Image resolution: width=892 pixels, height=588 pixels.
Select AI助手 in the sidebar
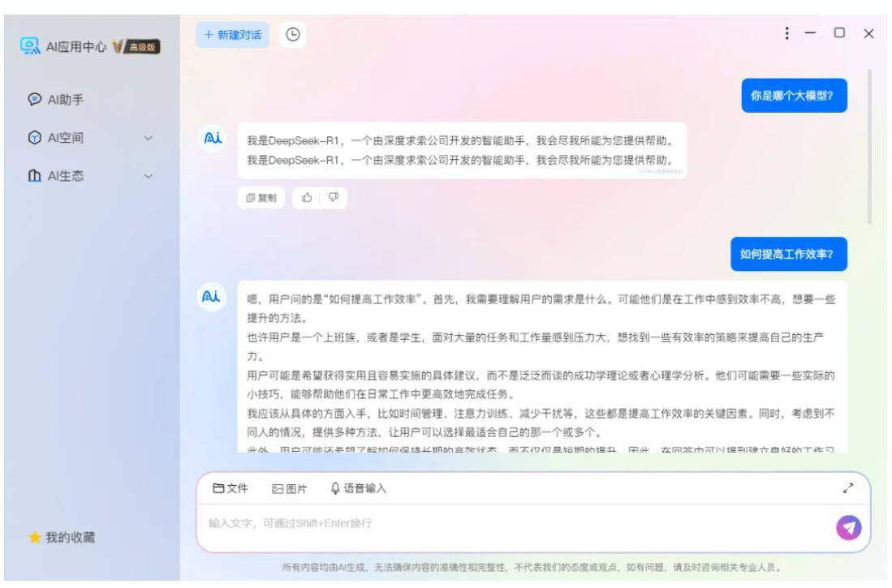coord(56,100)
